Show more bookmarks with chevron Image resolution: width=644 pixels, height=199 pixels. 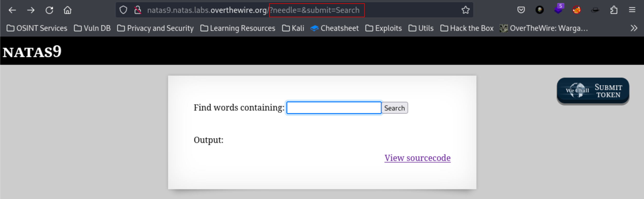(634, 28)
